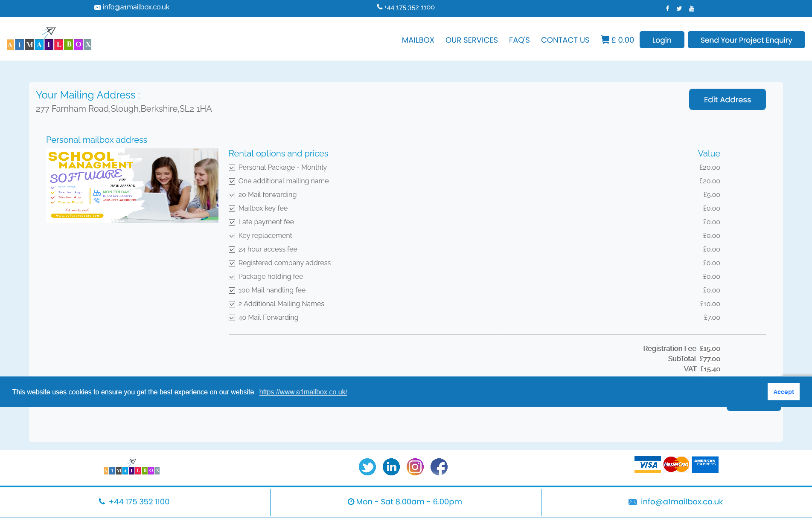
Task: Uncheck the 2 Additional Mailing Names checkbox
Action: coord(232,304)
